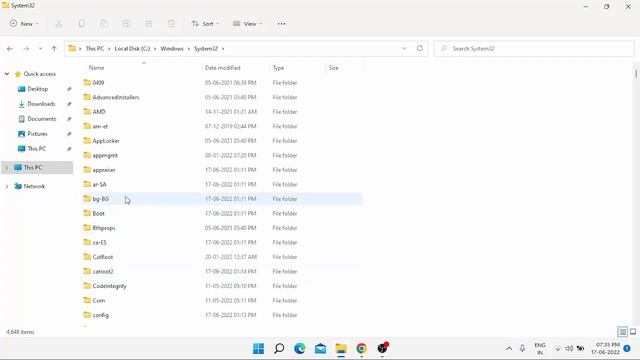
Task: Sort by Name column header
Action: 97,68
